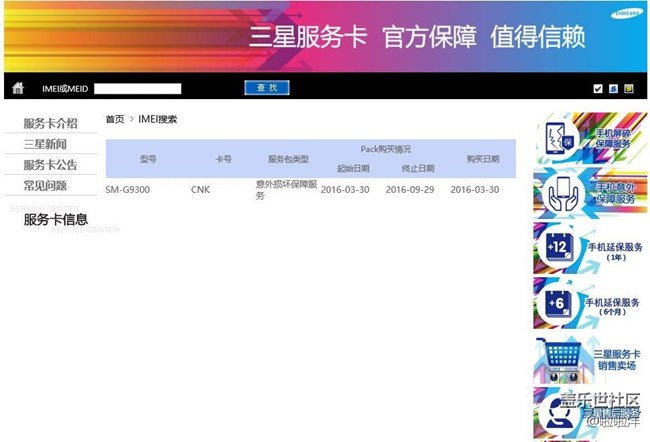This screenshot has height=442, width=650.
Task: Click the 首页 breadcrumb link
Action: 115,119
